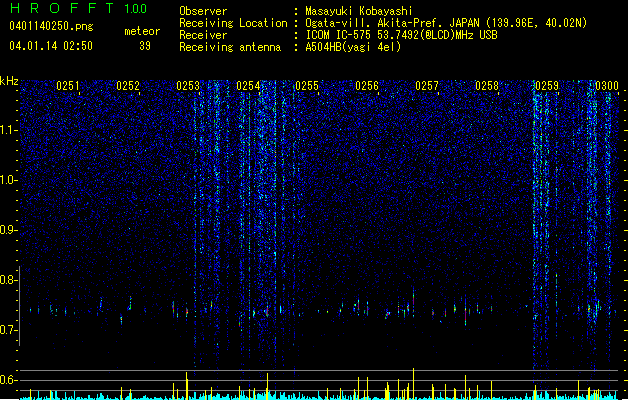Image resolution: width=629 pixels, height=400 pixels.
Task: Click the 0.9 kHz axis label
Action: pyautogui.click(x=9, y=230)
